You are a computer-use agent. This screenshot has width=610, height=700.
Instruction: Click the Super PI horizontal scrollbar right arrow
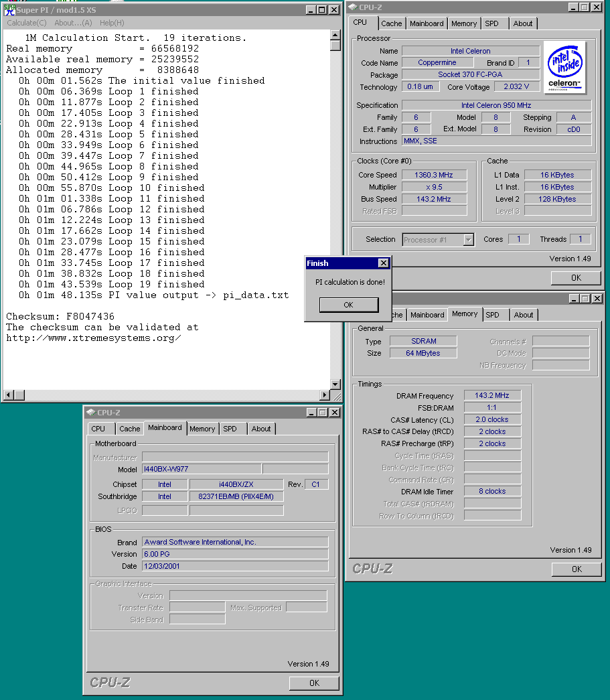point(325,395)
